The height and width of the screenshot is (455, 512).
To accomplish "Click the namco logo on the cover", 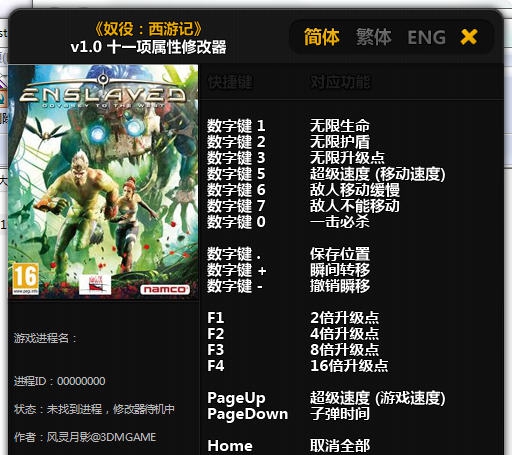I will [x=165, y=289].
